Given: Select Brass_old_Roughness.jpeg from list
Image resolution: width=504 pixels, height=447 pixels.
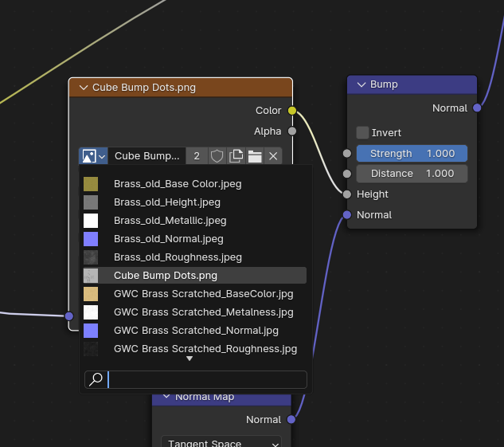Looking at the screenshot, I should tap(195, 257).
